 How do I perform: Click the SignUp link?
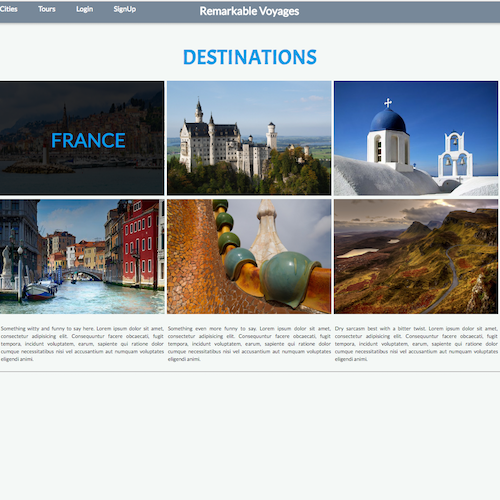[x=125, y=9]
